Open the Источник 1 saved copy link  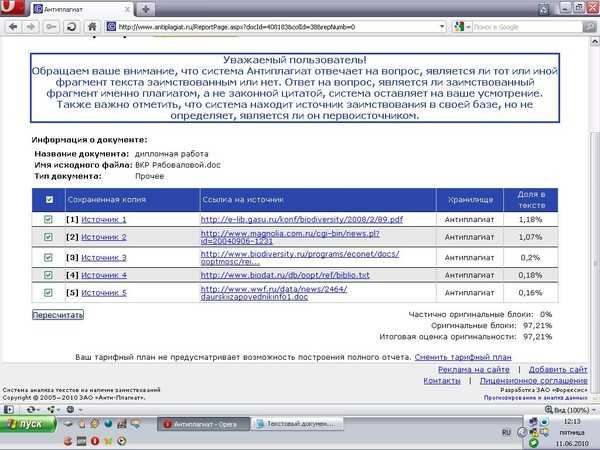click(104, 220)
